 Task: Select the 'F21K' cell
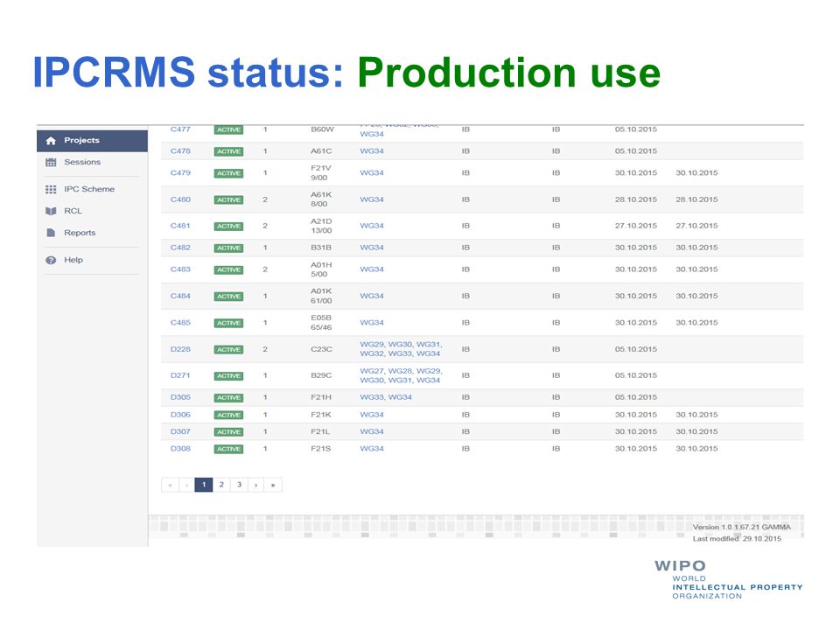click(321, 415)
